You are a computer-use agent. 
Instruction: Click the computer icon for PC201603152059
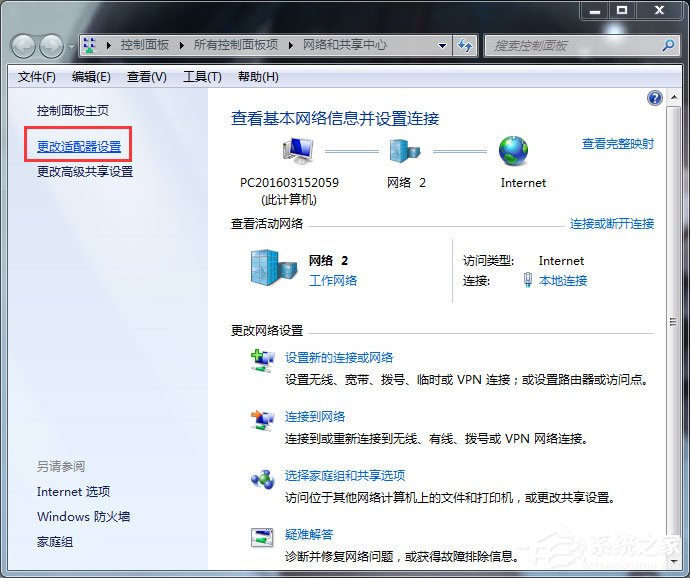(x=298, y=151)
